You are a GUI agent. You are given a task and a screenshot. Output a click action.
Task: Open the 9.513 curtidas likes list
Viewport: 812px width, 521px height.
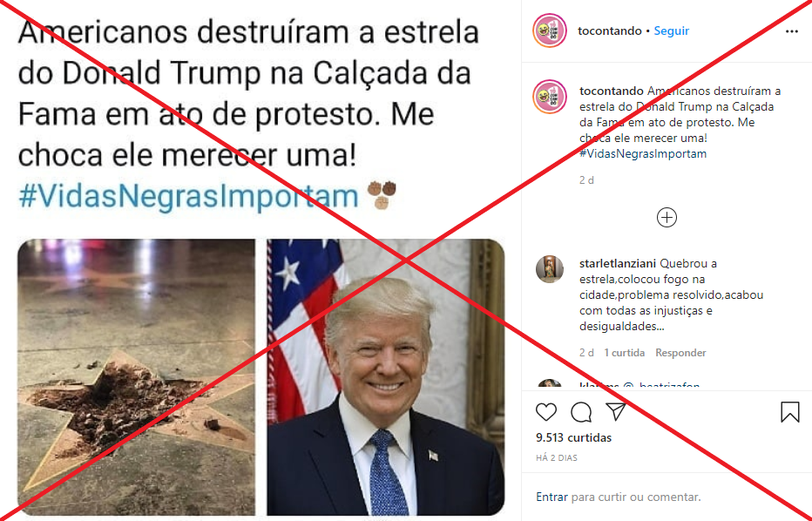tap(574, 437)
